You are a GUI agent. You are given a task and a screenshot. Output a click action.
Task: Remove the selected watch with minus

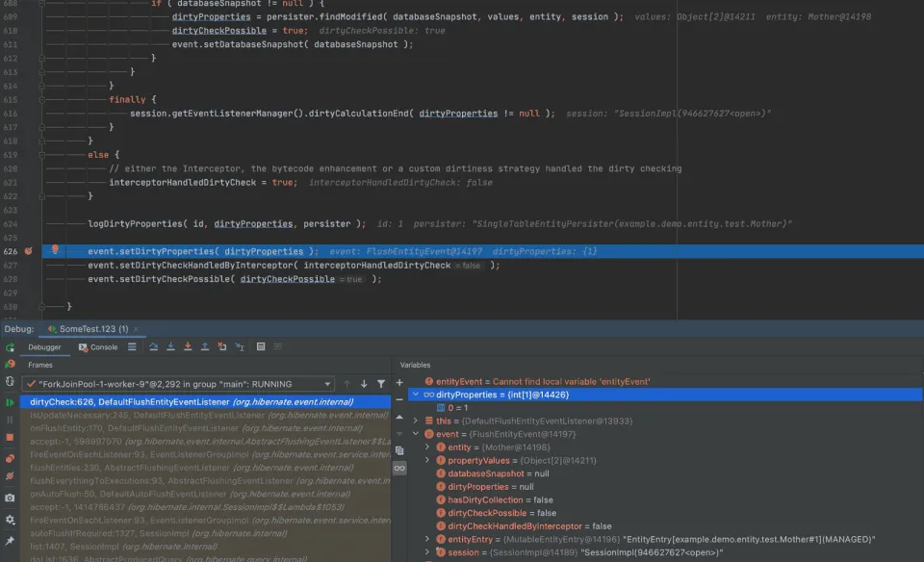click(x=399, y=399)
